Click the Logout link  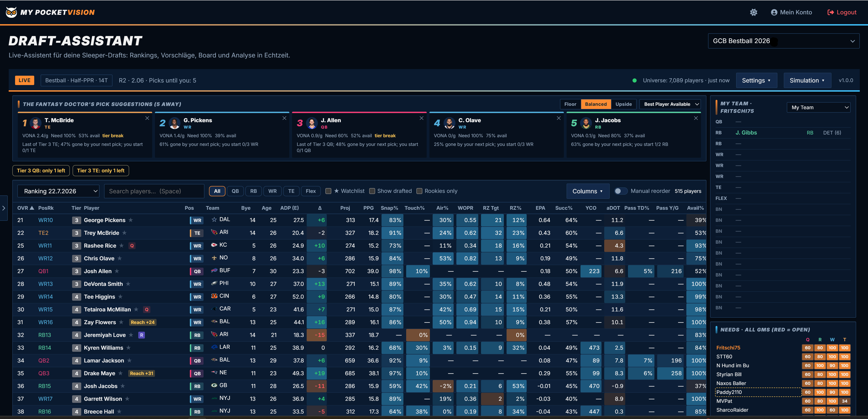[x=842, y=13]
